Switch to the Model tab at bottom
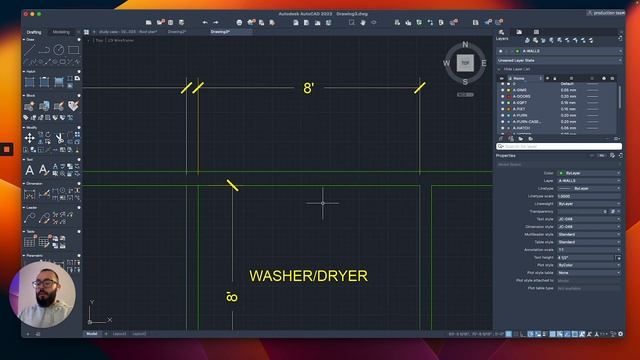This screenshot has height=360, width=640. tap(92, 334)
